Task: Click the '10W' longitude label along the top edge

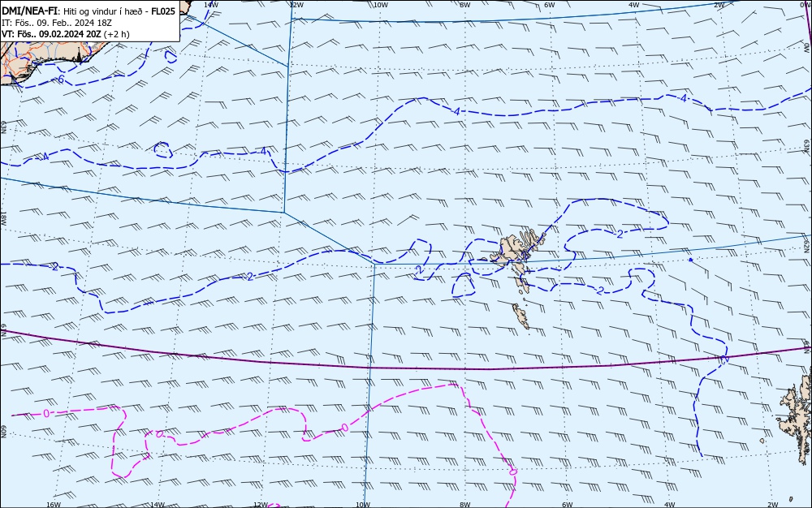Action: [381, 5]
